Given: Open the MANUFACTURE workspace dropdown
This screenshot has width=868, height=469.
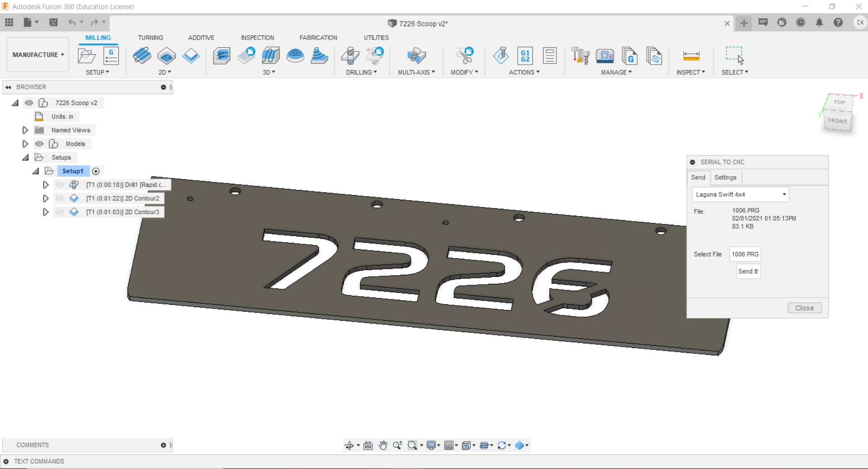Looking at the screenshot, I should 38,55.
